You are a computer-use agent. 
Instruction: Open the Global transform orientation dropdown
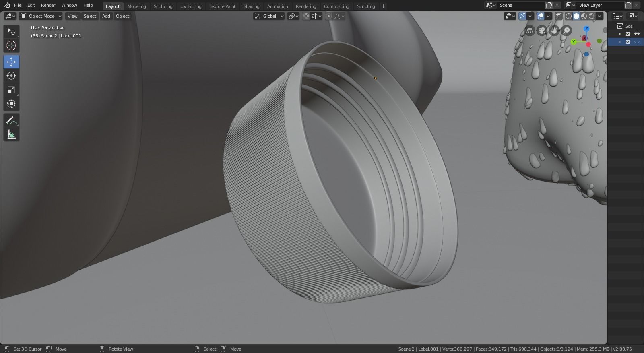click(x=269, y=16)
